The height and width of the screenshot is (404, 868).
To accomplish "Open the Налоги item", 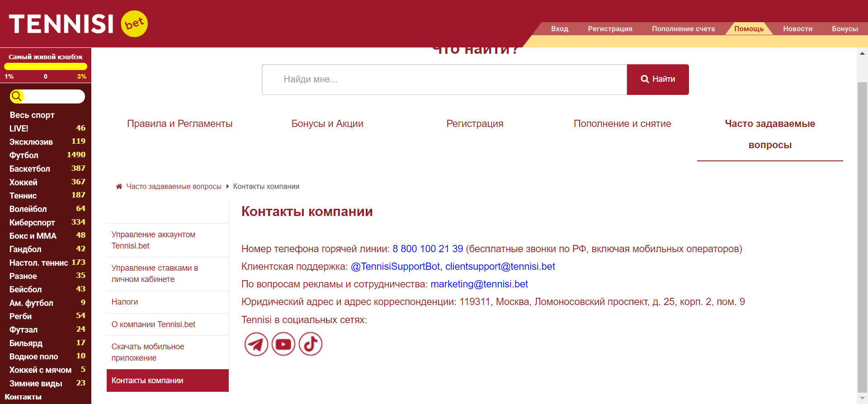I will pos(168,302).
